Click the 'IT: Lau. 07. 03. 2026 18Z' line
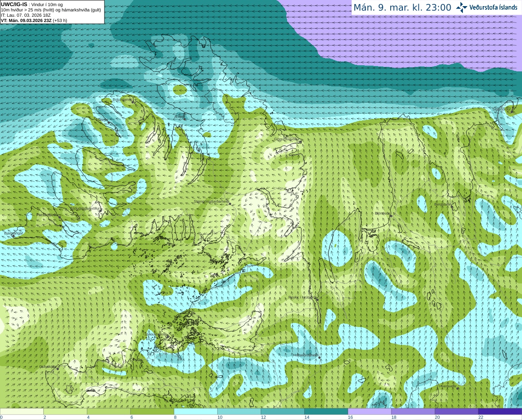Viewport: 522px width, 420px height. tap(26, 15)
